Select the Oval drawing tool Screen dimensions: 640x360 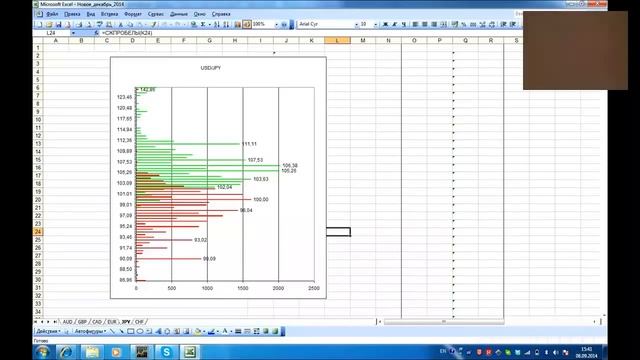[140, 331]
